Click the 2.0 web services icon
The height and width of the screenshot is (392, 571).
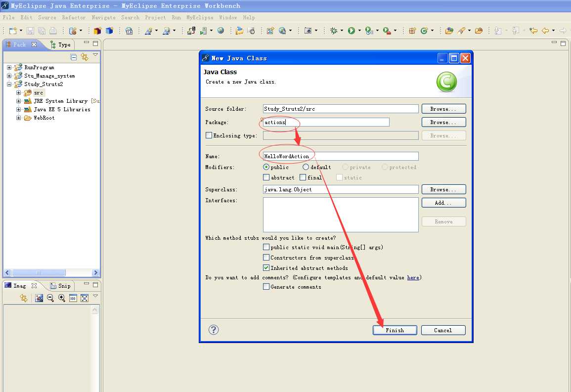[129, 31]
